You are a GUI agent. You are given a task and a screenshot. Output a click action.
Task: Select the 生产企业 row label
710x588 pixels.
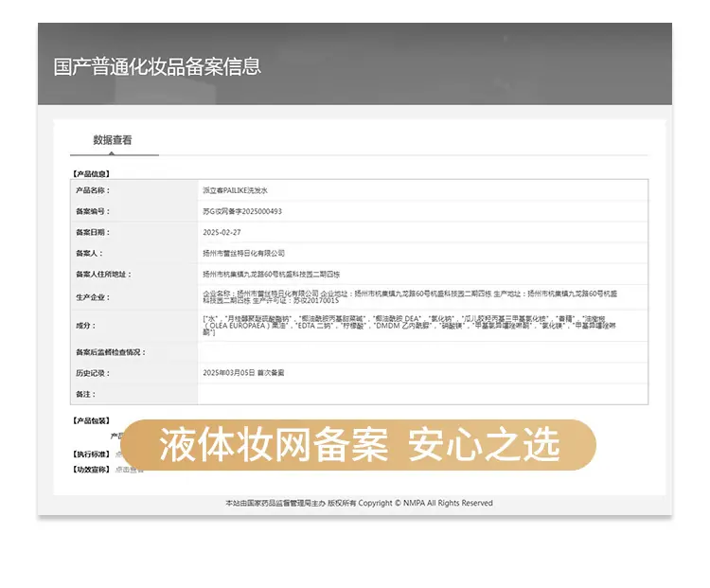point(93,297)
